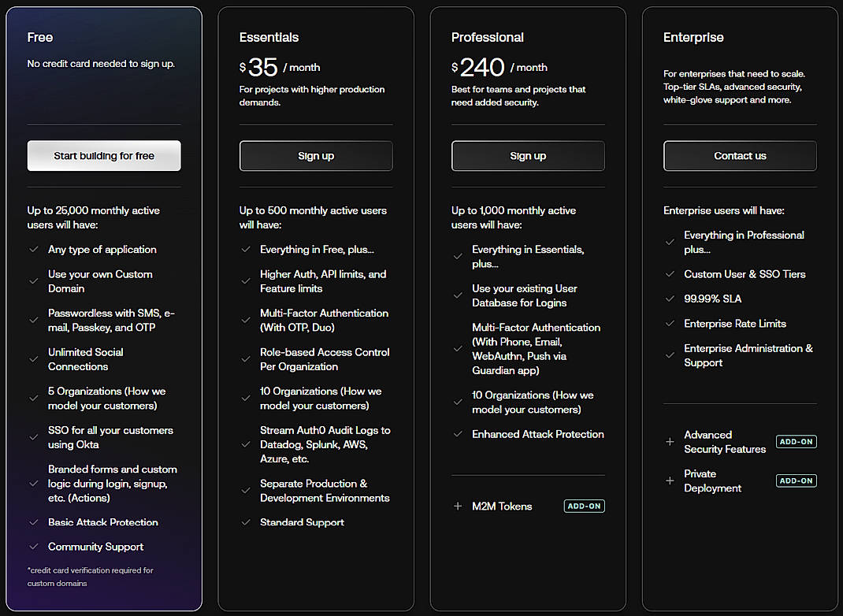This screenshot has width=843, height=616.
Task: Click 'Enhanced Attack Protection' feature text
Action: click(537, 434)
